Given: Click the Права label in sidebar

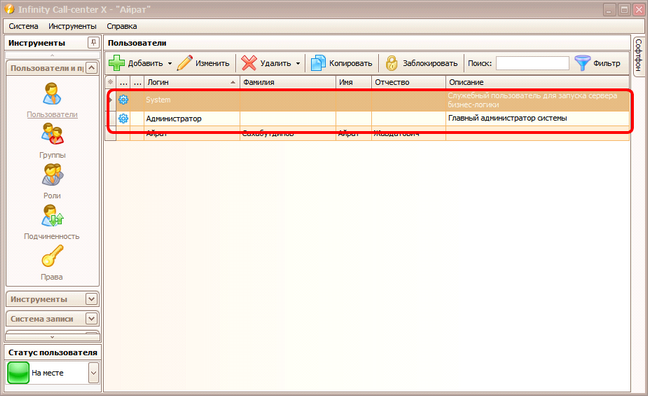Looking at the screenshot, I should 52,277.
